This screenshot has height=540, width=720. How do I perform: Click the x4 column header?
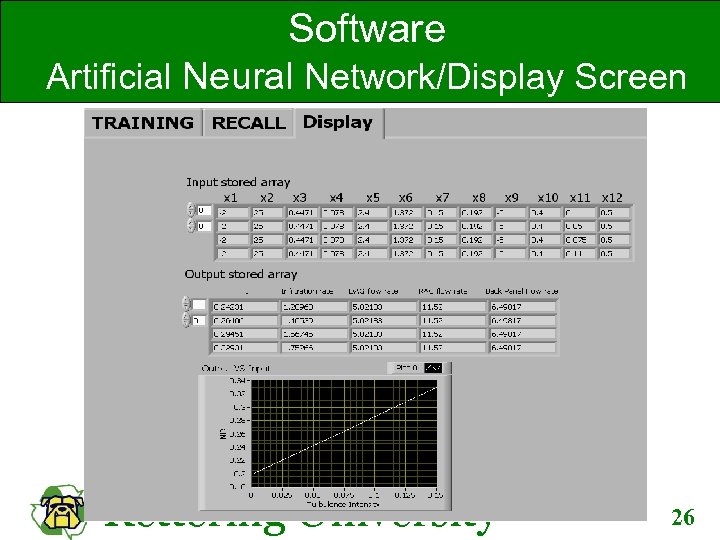coord(336,197)
